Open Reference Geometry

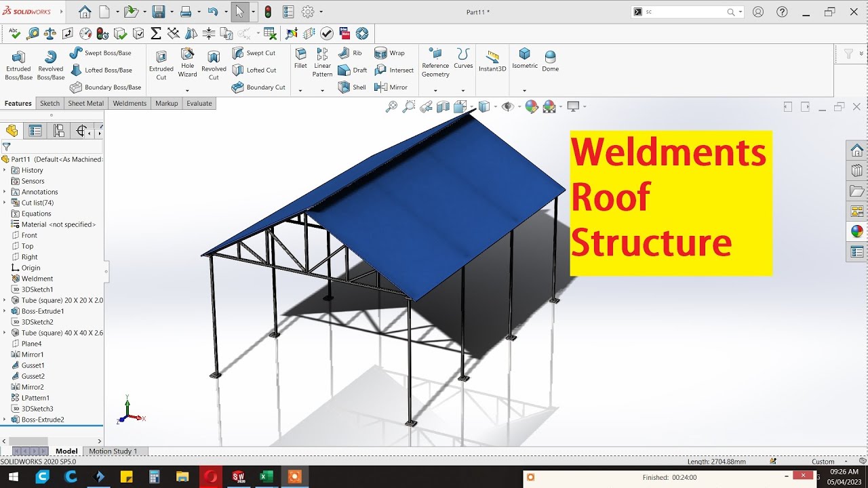pos(435,63)
